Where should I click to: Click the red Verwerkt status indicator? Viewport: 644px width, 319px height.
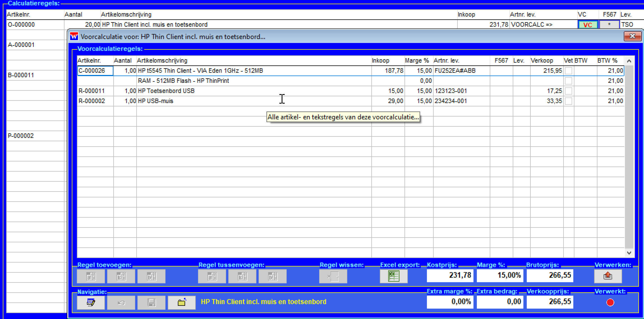(x=610, y=302)
